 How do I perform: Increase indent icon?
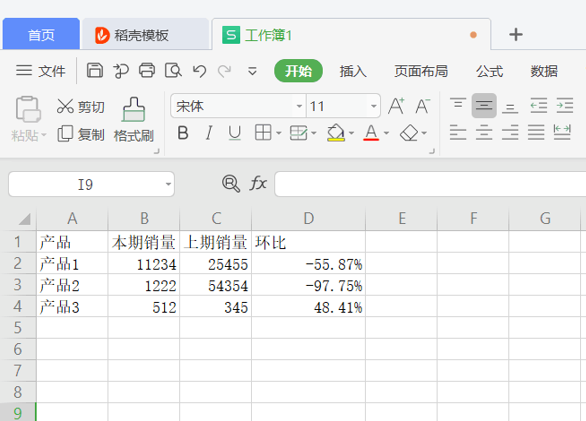(565, 106)
